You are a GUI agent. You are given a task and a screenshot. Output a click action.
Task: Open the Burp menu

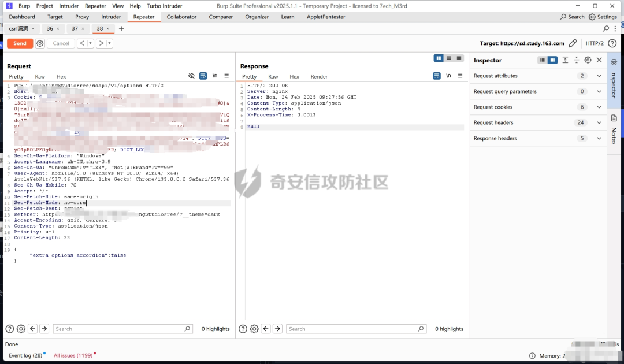(x=24, y=6)
